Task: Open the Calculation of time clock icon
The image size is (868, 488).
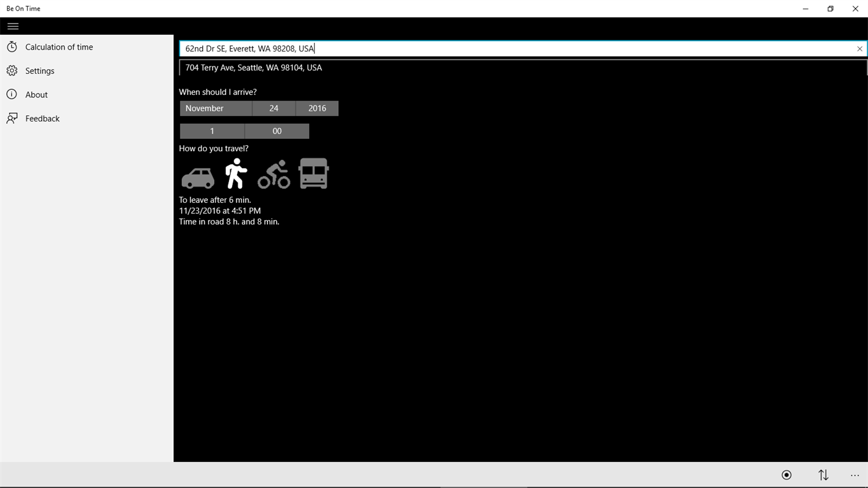Action: coord(12,47)
